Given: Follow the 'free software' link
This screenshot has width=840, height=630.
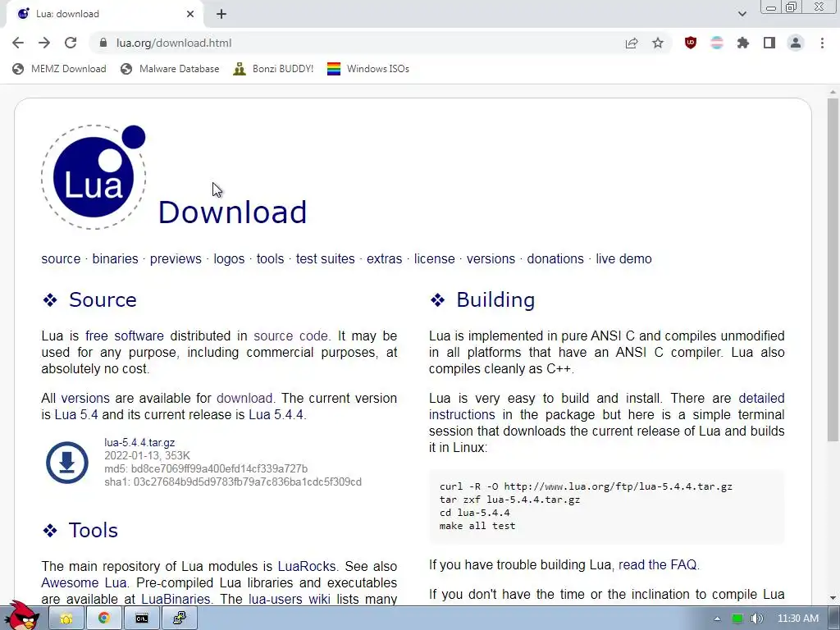Looking at the screenshot, I should (x=125, y=336).
